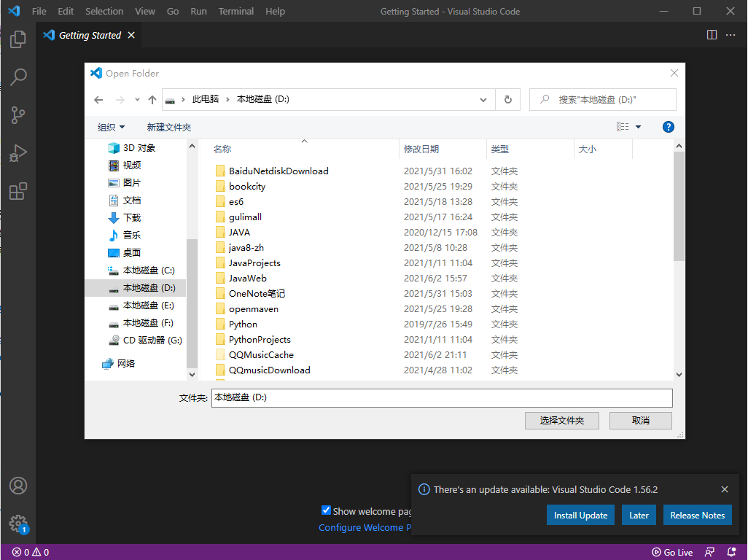
Task: Open the Terminal menu
Action: click(235, 11)
